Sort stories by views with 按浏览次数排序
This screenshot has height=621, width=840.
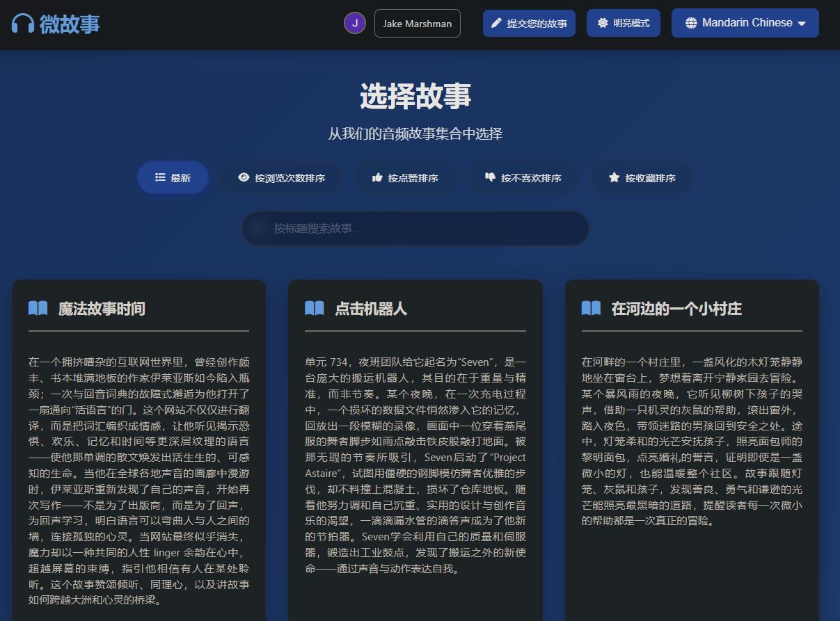(281, 177)
